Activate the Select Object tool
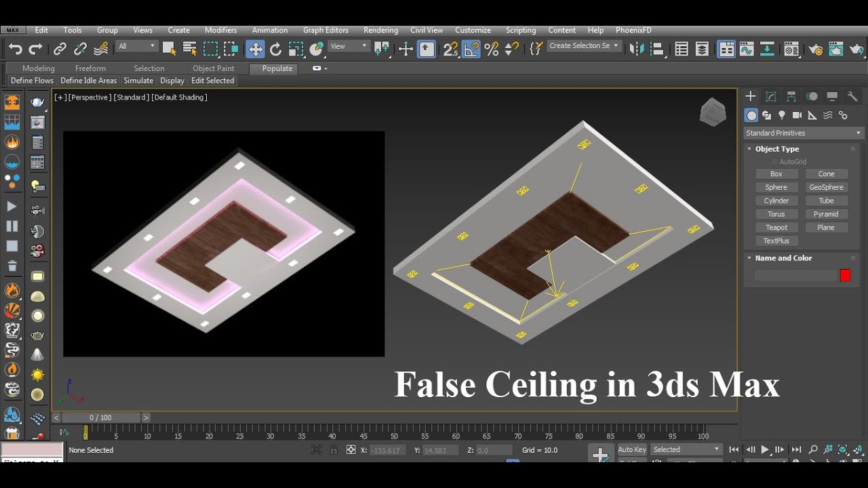This screenshot has width=868, height=488. click(170, 49)
